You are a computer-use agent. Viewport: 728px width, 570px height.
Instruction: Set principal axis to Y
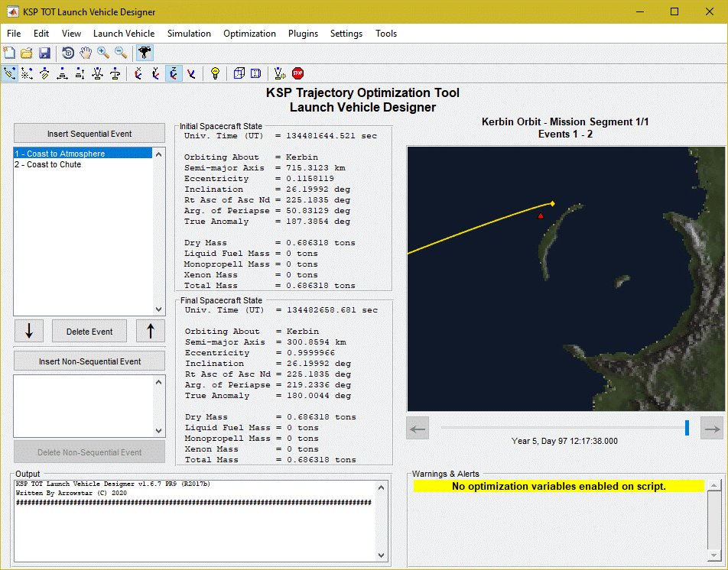click(x=156, y=73)
